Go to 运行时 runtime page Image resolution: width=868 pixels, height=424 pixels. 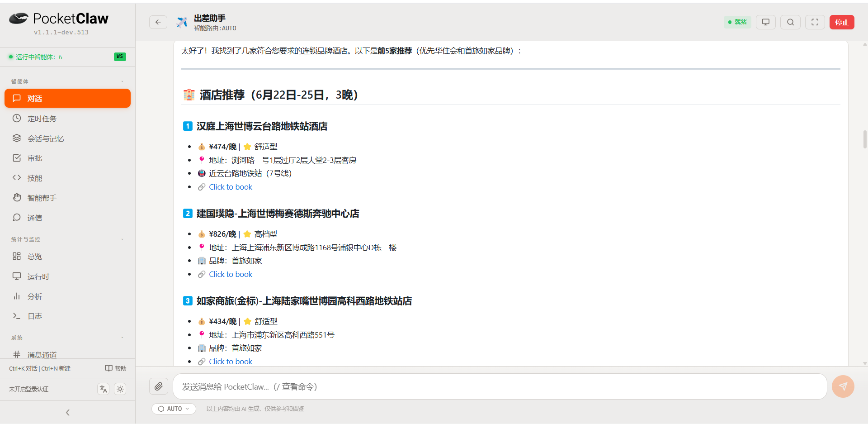point(67,276)
